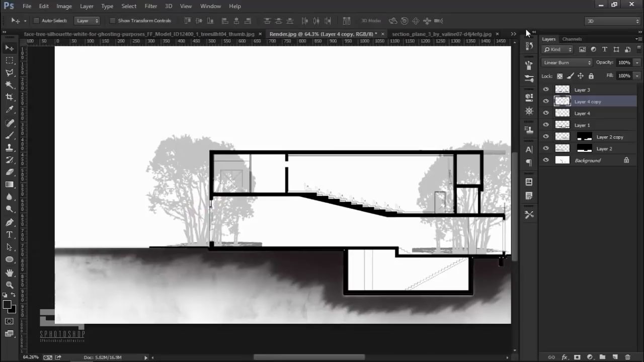Viewport: 644px width, 362px height.
Task: Open the Character panel icon
Action: [529, 149]
